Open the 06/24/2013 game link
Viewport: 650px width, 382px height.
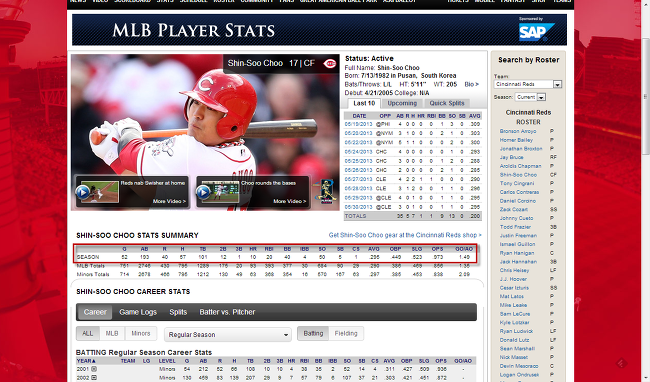[x=358, y=152]
